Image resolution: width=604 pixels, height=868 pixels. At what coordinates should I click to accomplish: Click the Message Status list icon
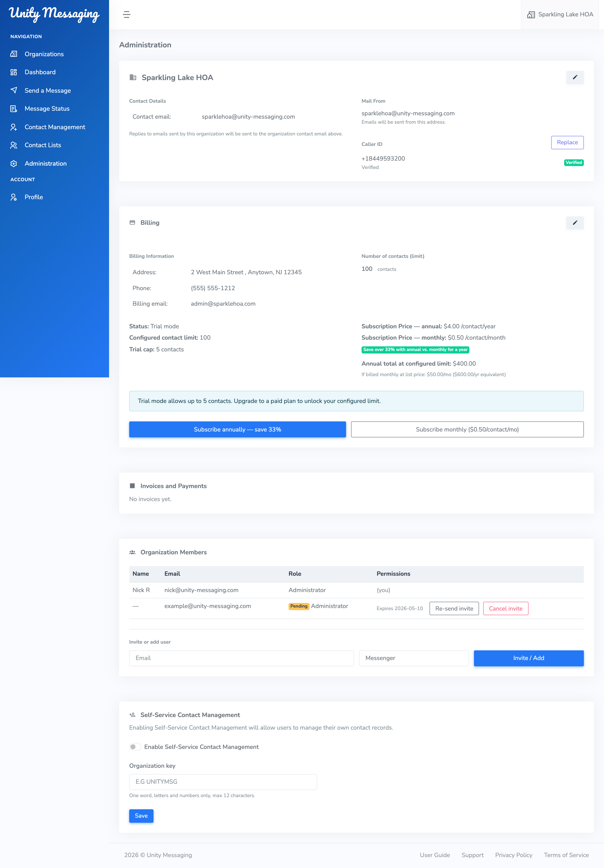14,109
